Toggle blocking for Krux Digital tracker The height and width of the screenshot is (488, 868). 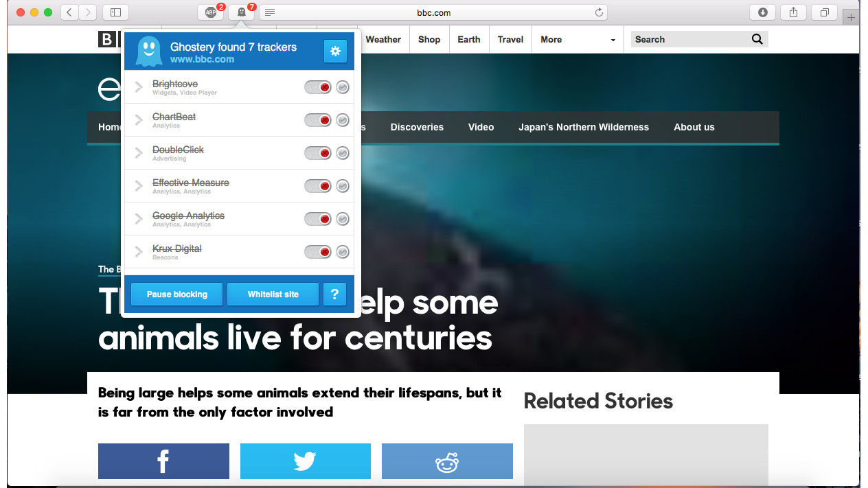[x=318, y=252]
